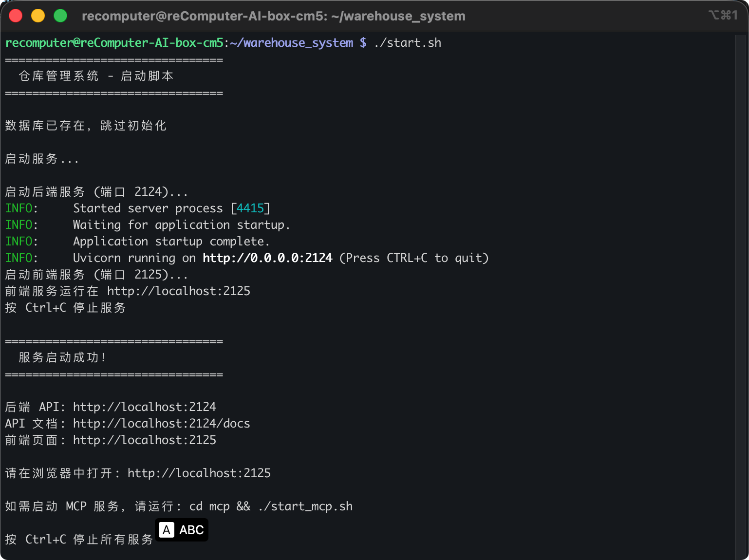The image size is (749, 560).
Task: Click the ⌥⌘1 shortcut badge in title bar
Action: tap(723, 16)
